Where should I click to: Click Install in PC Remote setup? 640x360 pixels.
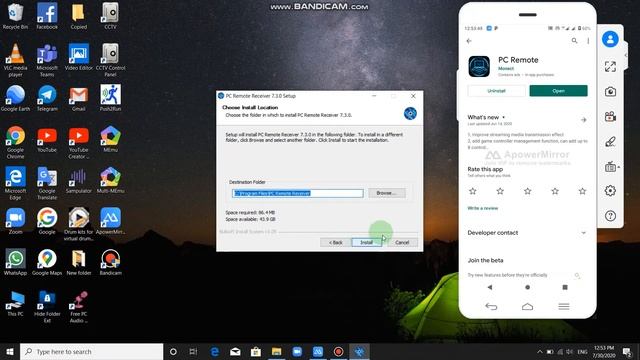[x=366, y=242]
